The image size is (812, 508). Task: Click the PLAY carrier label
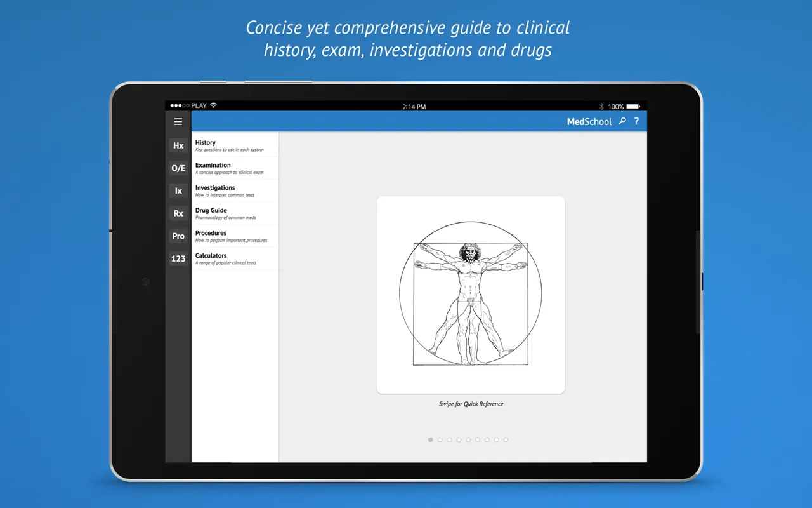(x=199, y=105)
